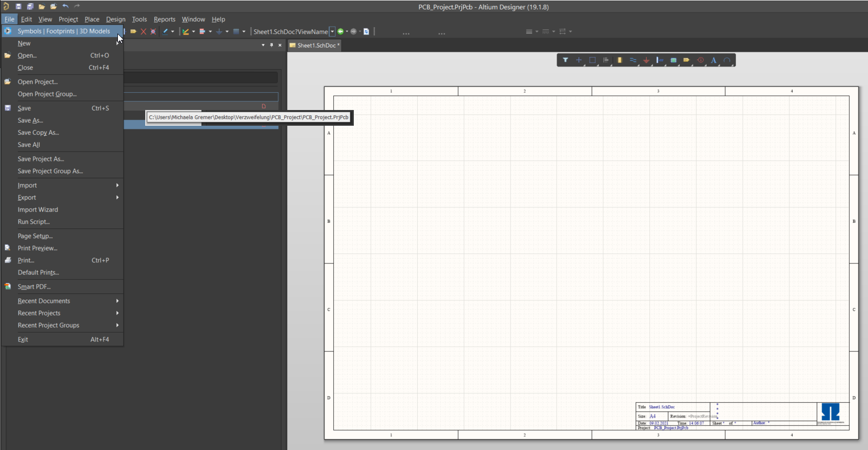Image resolution: width=868 pixels, height=450 pixels.
Task: Open the Sheet1.SchDoc?ViewName dropdown
Action: click(x=332, y=31)
